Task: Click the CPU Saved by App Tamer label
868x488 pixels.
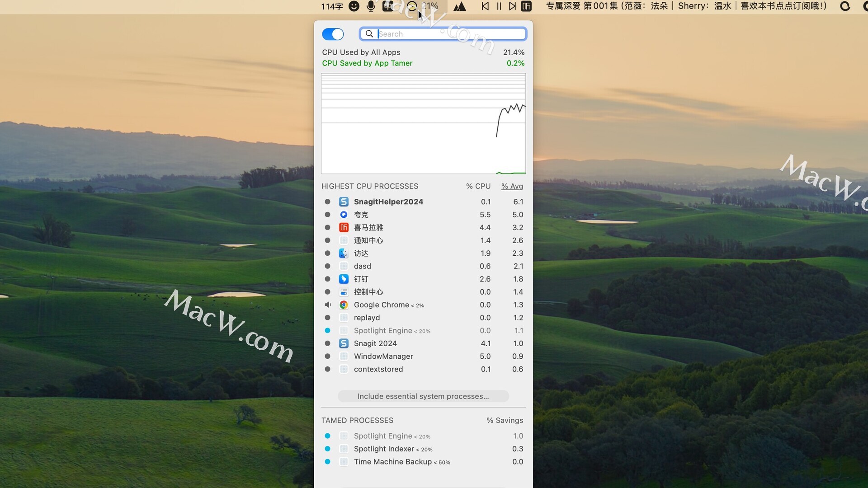Action: click(367, 63)
